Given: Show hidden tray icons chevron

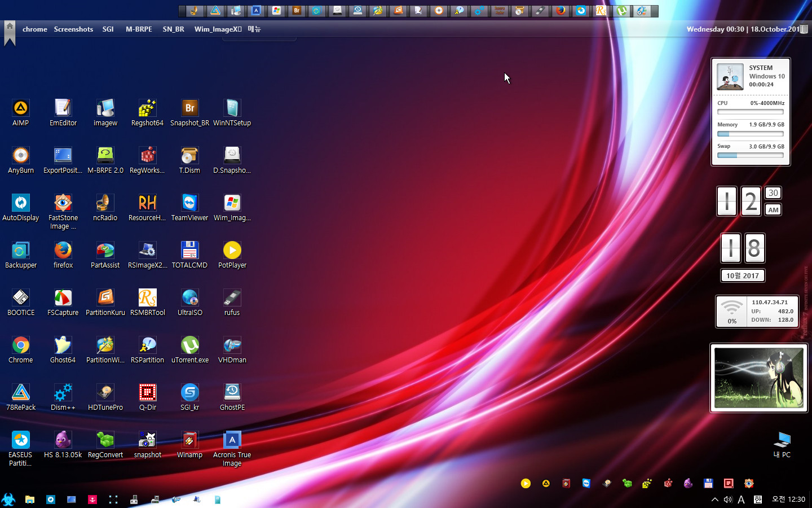Looking at the screenshot, I should [x=714, y=499].
